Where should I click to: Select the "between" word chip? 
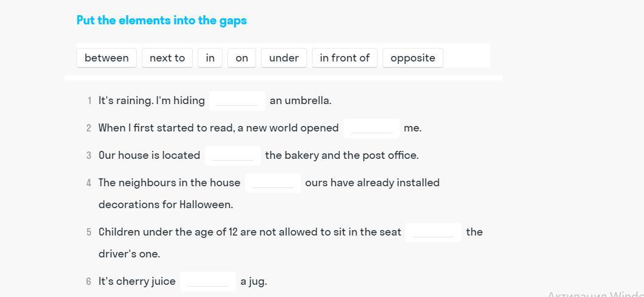(x=106, y=58)
